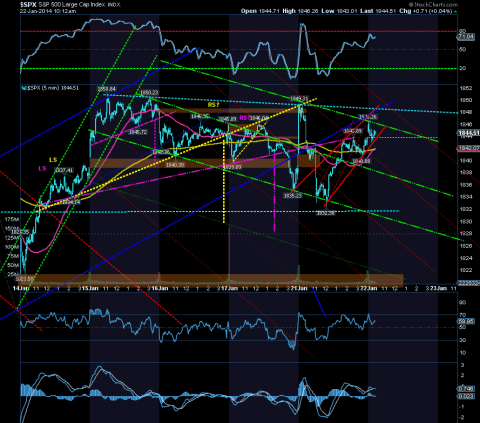Viewport: 480px width, 423px height.
Task: Click the $SPX ticker symbol title
Action: pos(28,4)
